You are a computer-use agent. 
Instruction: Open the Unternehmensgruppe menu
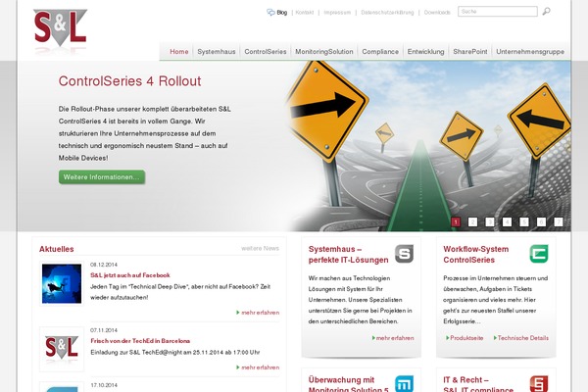pos(530,52)
